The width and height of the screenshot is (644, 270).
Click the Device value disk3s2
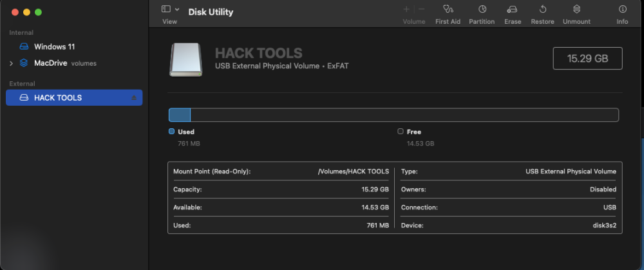click(603, 225)
